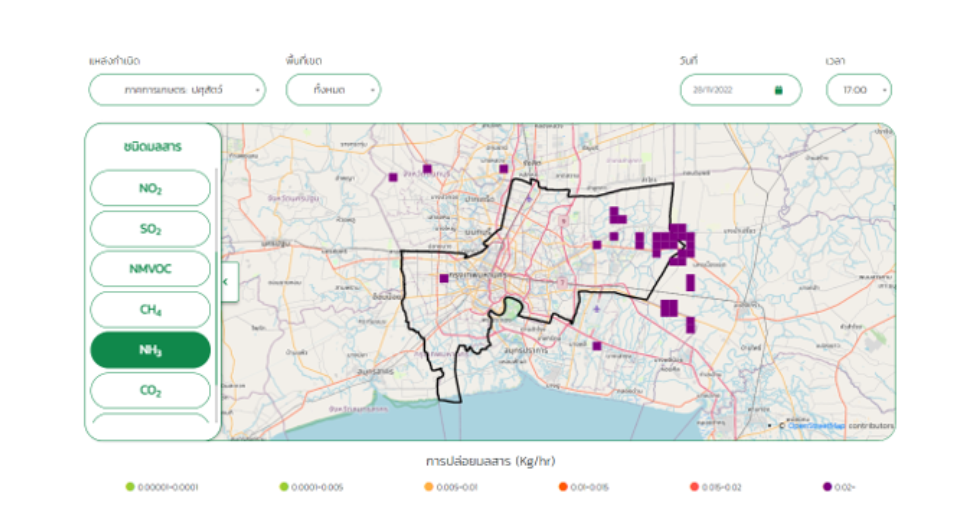Click the red 0.015-0.02 legend dot

(x=694, y=487)
